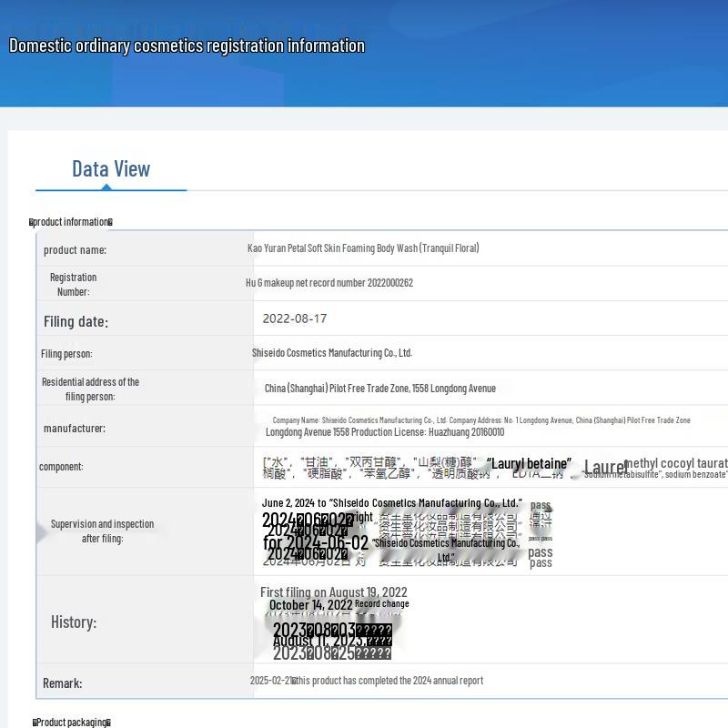Click the October 14, 2022 Record change entry

click(339, 605)
